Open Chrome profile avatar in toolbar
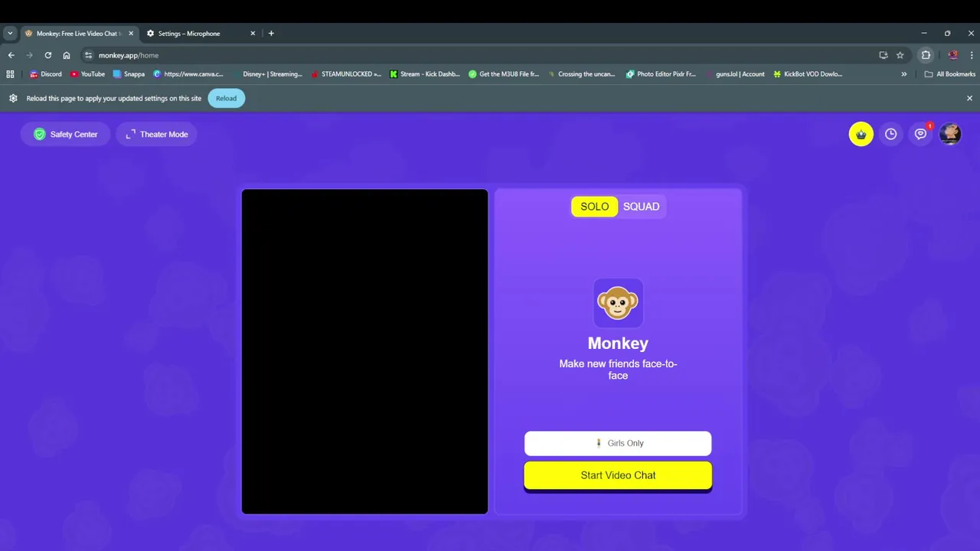 click(952, 55)
